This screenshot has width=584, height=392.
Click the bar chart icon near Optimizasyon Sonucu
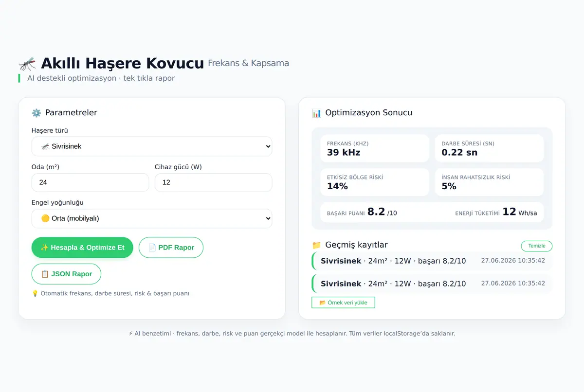316,113
